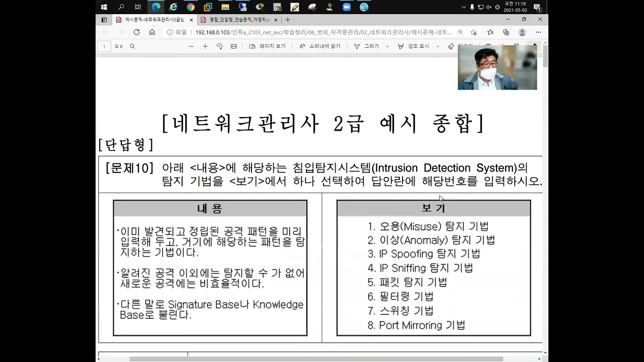
Task: Click option 6. 필터링 기법
Action: coord(400,297)
